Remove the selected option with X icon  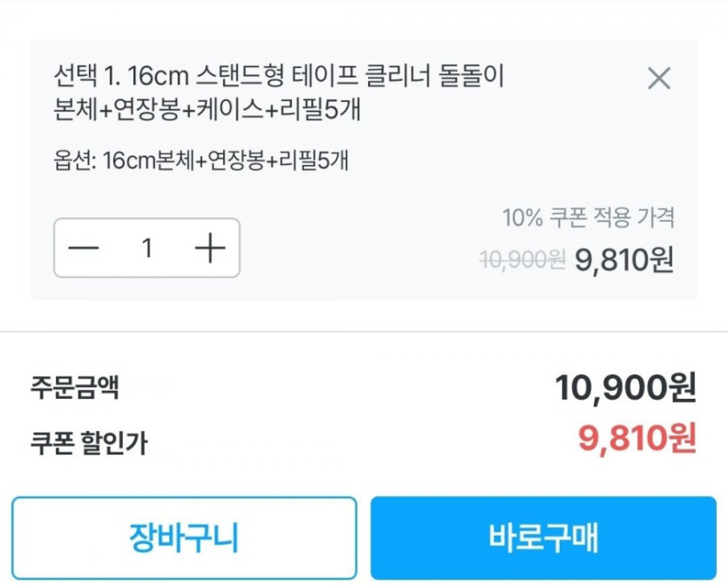[659, 79]
